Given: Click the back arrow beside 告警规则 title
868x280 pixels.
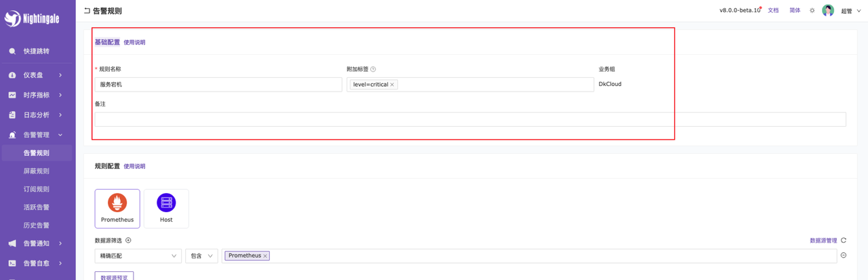Looking at the screenshot, I should coord(87,11).
